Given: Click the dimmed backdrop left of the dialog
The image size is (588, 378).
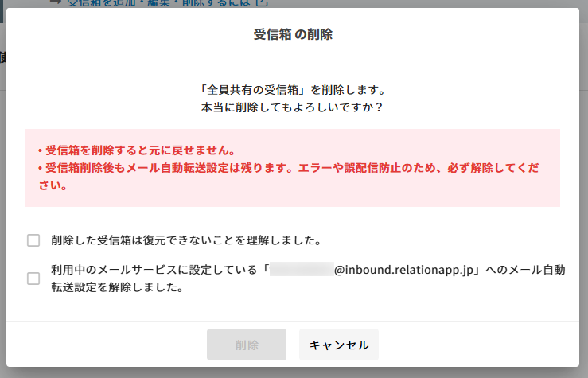Looking at the screenshot, I should click(x=2, y=199).
